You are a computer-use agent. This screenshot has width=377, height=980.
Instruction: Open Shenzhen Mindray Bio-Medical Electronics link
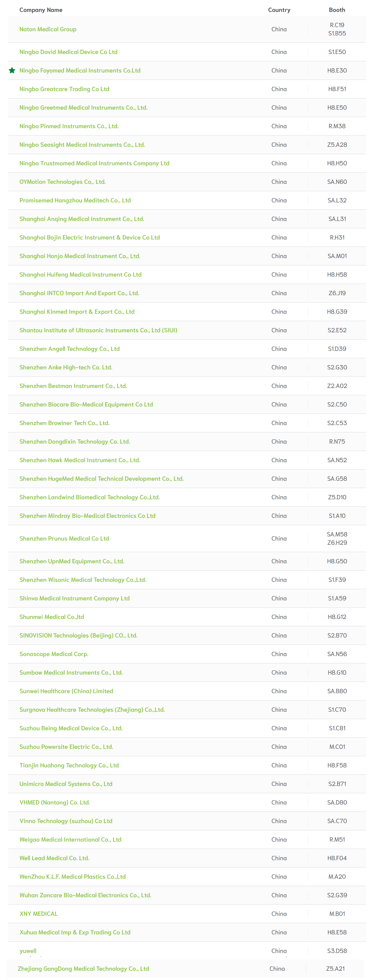pyautogui.click(x=87, y=516)
